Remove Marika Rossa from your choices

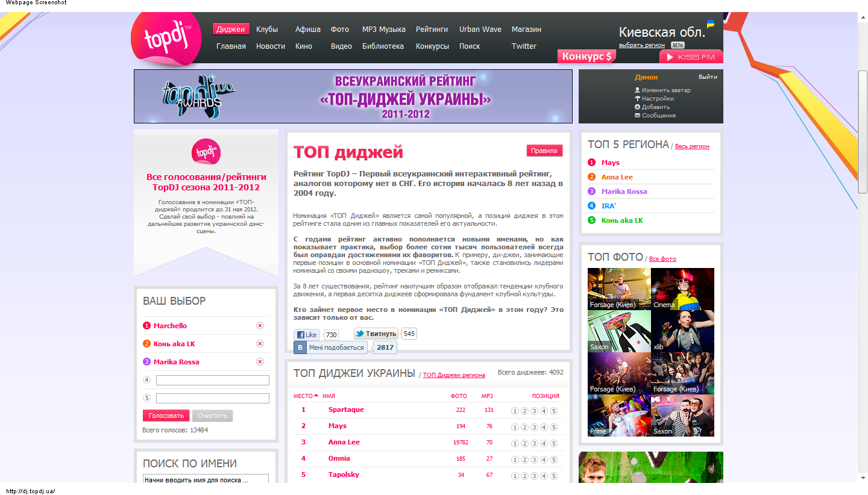pyautogui.click(x=260, y=362)
